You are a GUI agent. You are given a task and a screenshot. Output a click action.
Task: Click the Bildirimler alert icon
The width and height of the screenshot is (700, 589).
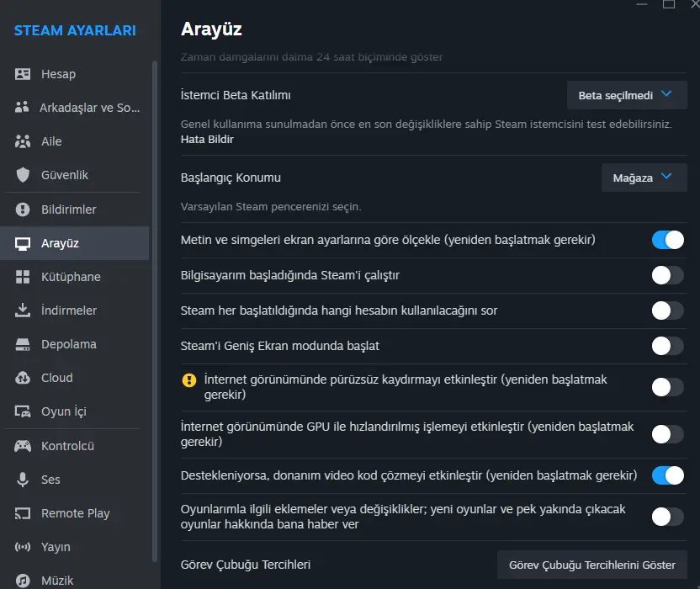[x=23, y=209]
